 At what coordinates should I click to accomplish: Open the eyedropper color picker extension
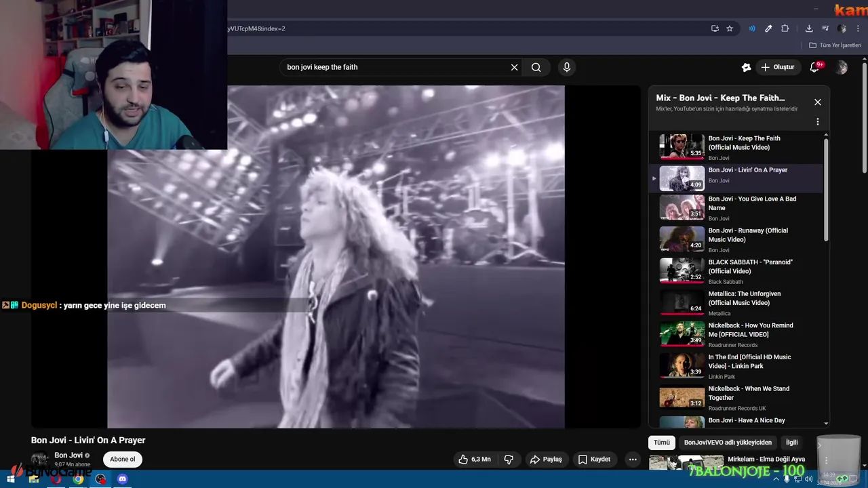pos(768,28)
